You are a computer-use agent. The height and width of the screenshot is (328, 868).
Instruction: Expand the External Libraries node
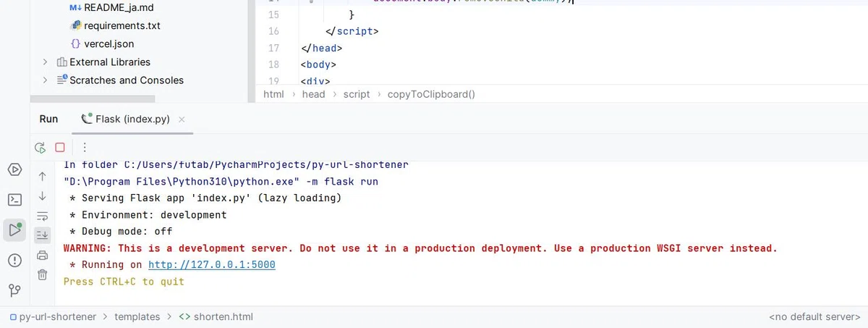pyautogui.click(x=45, y=62)
